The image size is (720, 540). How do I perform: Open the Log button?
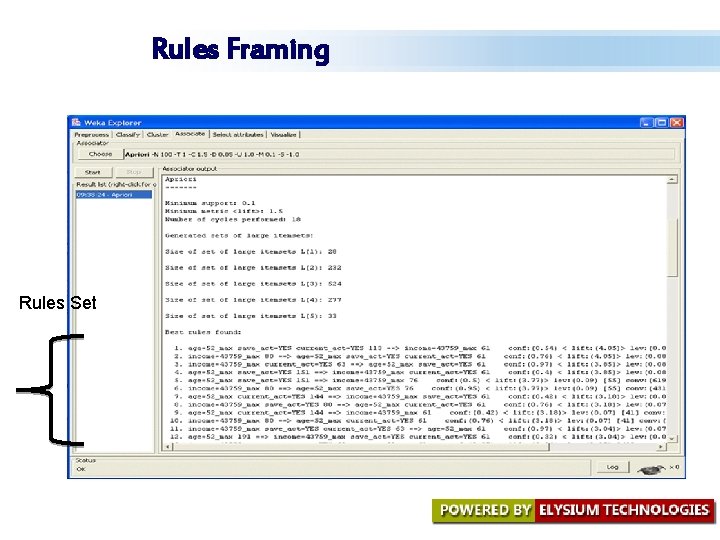pyautogui.click(x=612, y=467)
